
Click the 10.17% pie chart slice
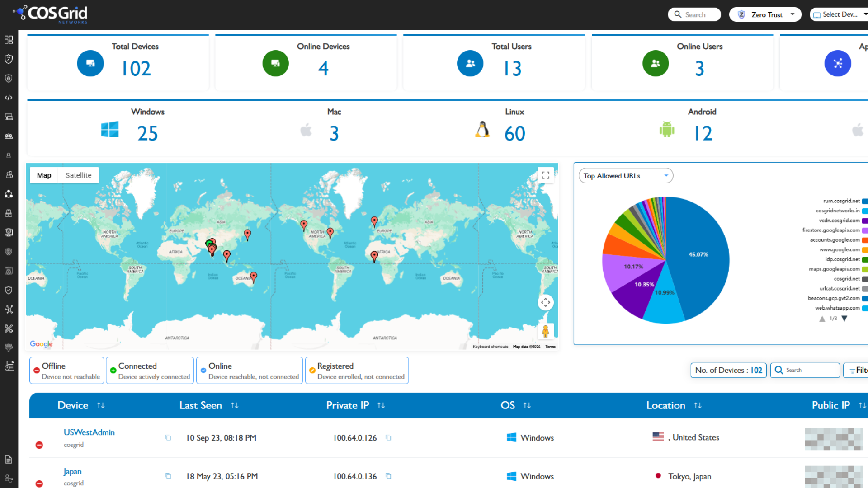tap(633, 267)
